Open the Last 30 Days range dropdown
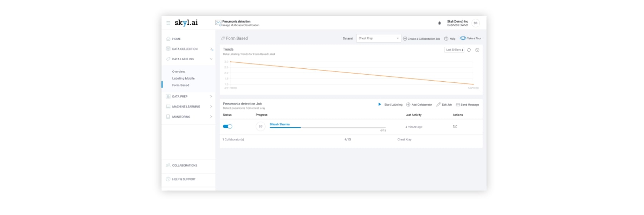 point(454,50)
